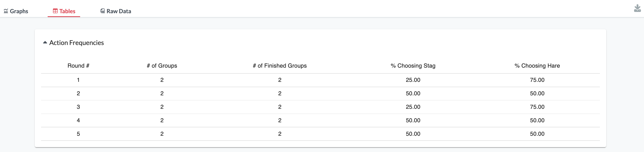
Task: Click the Graphs chart icon
Action: click(x=6, y=11)
